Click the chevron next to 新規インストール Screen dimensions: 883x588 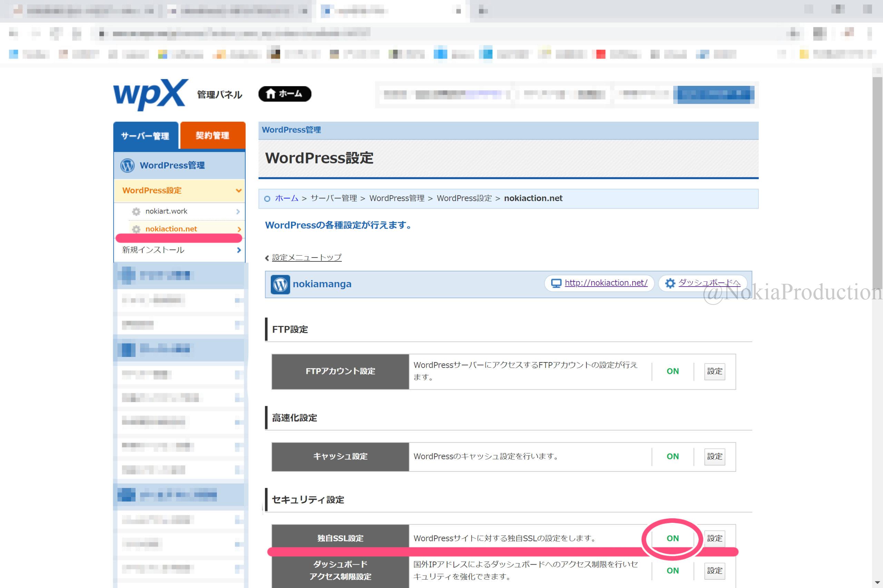coord(239,250)
